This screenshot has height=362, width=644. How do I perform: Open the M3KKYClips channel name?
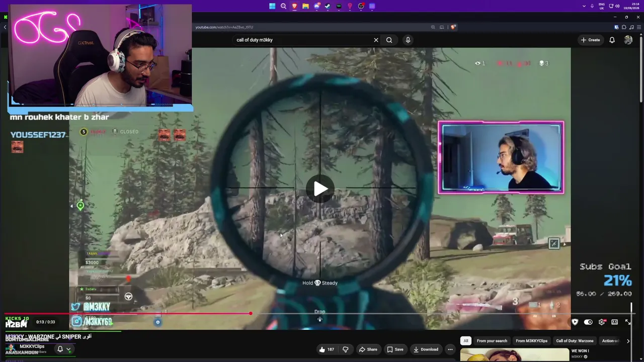click(32, 346)
